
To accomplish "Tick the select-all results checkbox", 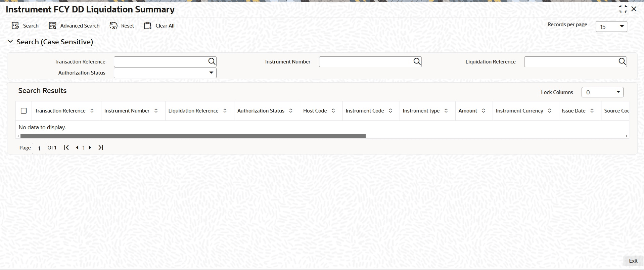I will point(24,111).
